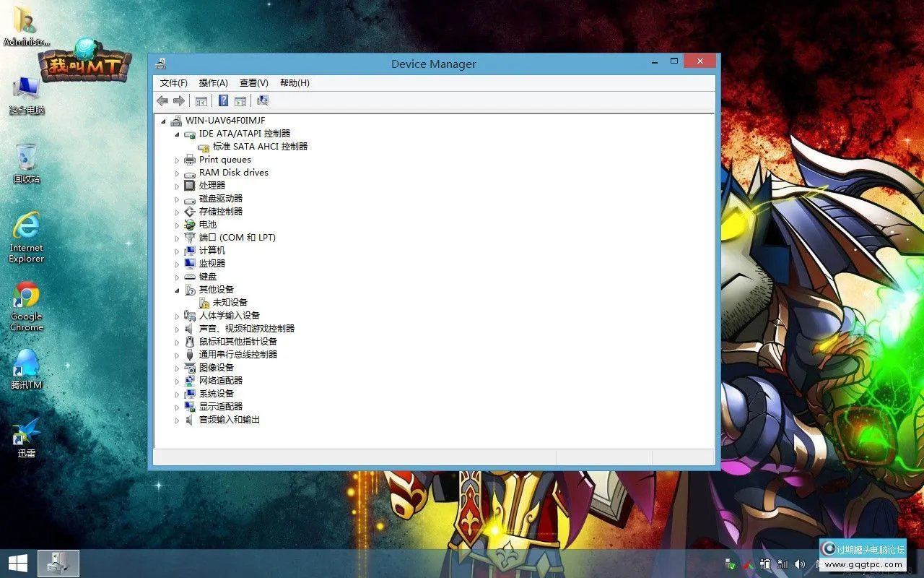The image size is (924, 578).
Task: Click the Scan for hardware changes icon
Action: (262, 100)
